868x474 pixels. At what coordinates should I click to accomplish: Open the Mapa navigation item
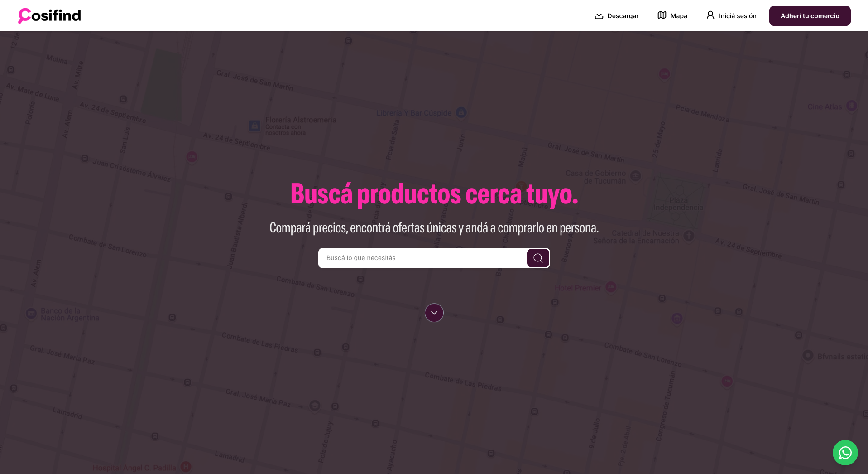click(678, 15)
